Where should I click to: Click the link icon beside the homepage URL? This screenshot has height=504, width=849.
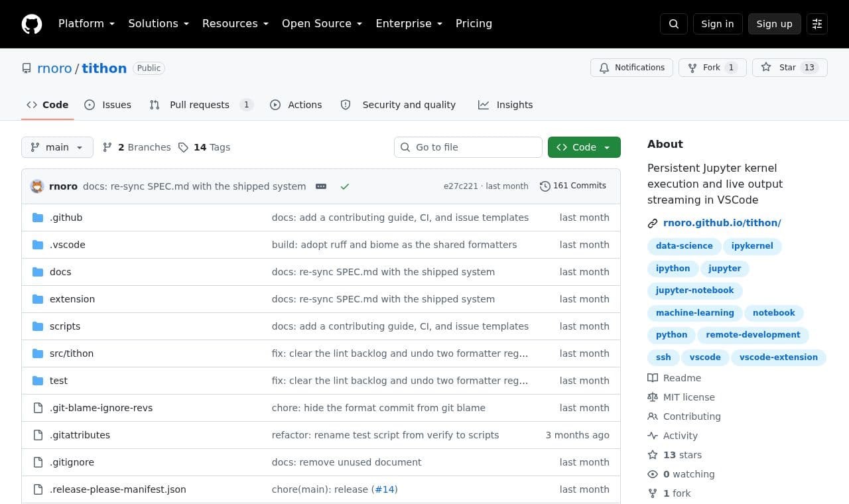[653, 223]
